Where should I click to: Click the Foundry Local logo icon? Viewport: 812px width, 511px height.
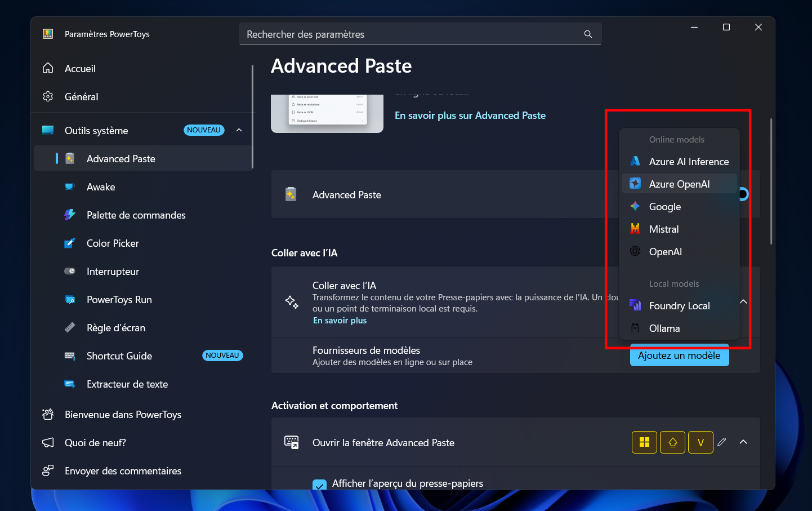tap(635, 305)
